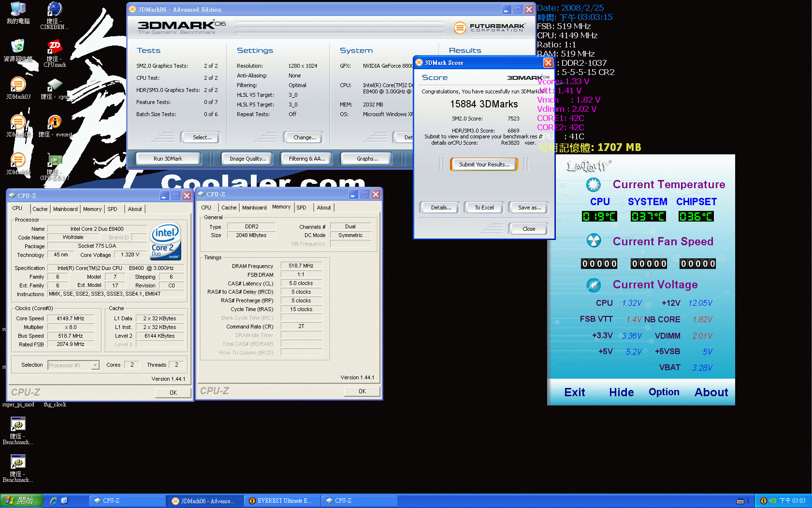The width and height of the screenshot is (812, 508).
Task: Close the 3DMark Score dialog with Close button
Action: [x=529, y=229]
